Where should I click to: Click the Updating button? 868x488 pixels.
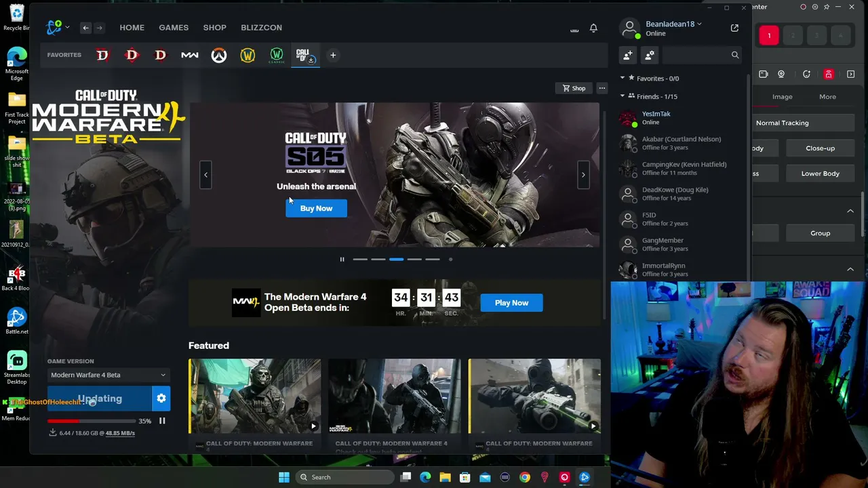pos(100,399)
